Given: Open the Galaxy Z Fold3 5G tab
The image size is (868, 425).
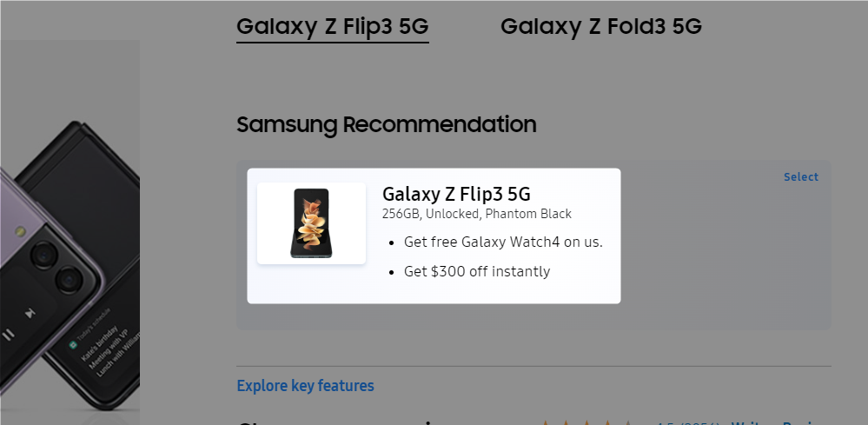Looking at the screenshot, I should tap(600, 27).
